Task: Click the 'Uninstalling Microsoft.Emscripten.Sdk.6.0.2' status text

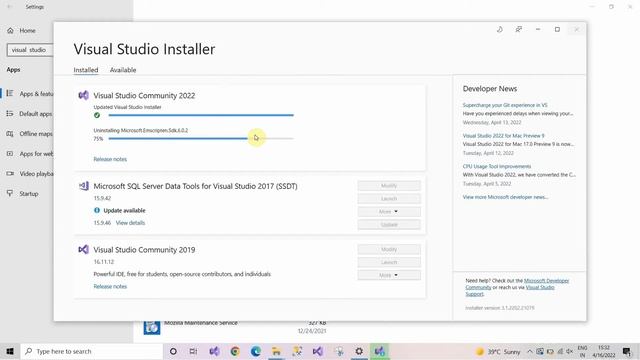Action: pos(141,131)
